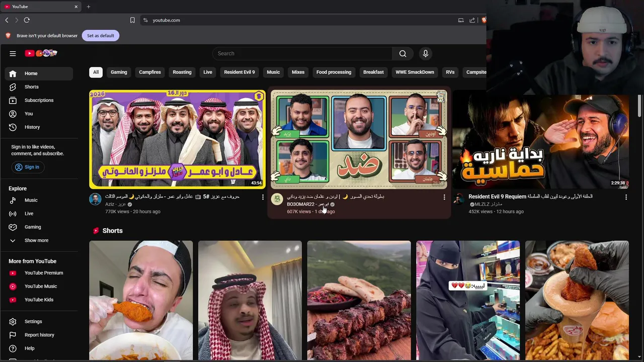Select the Food processing chip
Image resolution: width=644 pixels, height=362 pixels.
click(334, 72)
